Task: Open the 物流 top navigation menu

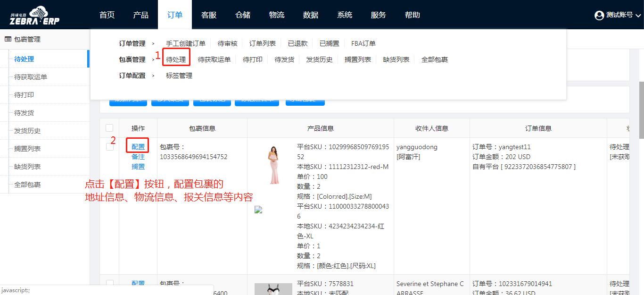Action: click(x=277, y=15)
